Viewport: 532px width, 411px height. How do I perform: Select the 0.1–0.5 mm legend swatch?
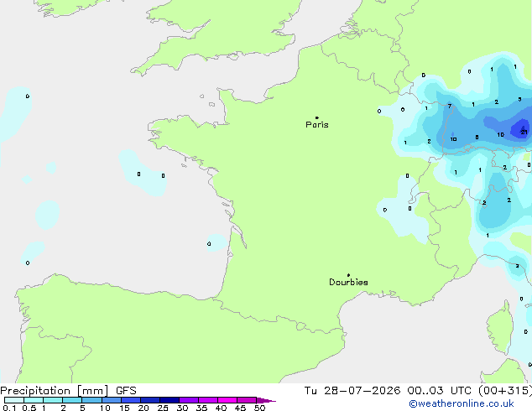tap(14, 400)
